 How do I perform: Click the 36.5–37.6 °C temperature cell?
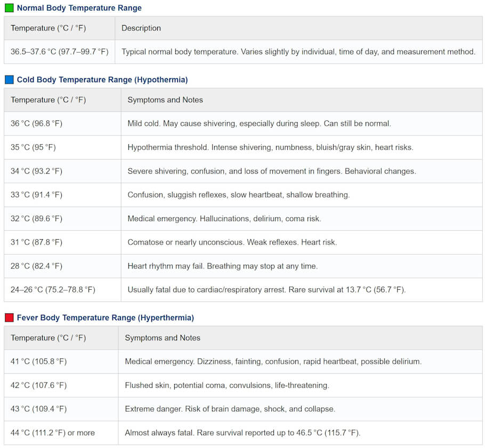click(59, 52)
